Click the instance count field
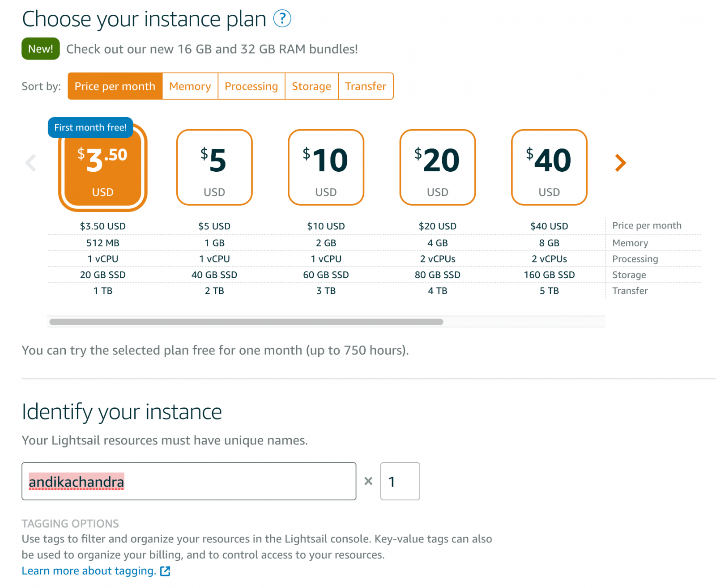 pos(400,481)
